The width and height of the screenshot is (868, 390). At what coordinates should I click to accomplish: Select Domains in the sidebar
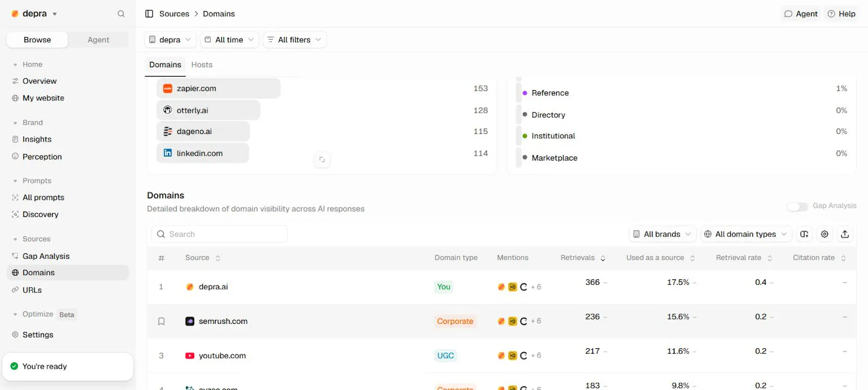(x=68, y=273)
